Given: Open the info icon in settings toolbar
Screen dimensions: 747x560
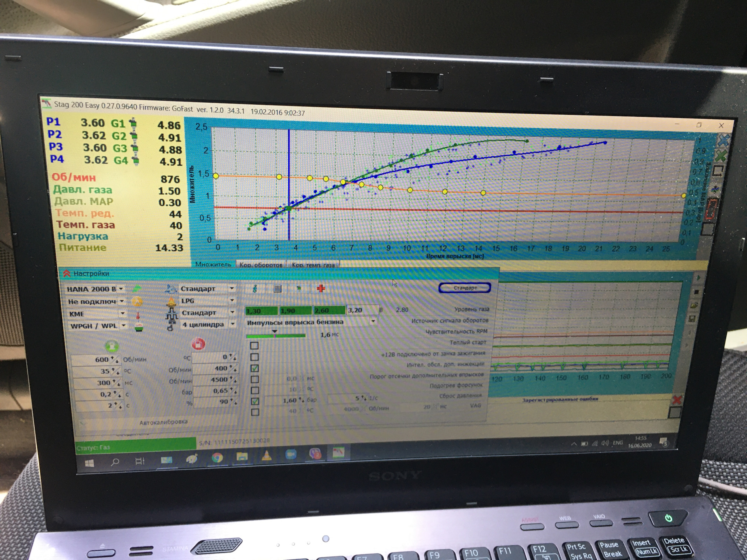Looking at the screenshot, I should pyautogui.click(x=255, y=289).
